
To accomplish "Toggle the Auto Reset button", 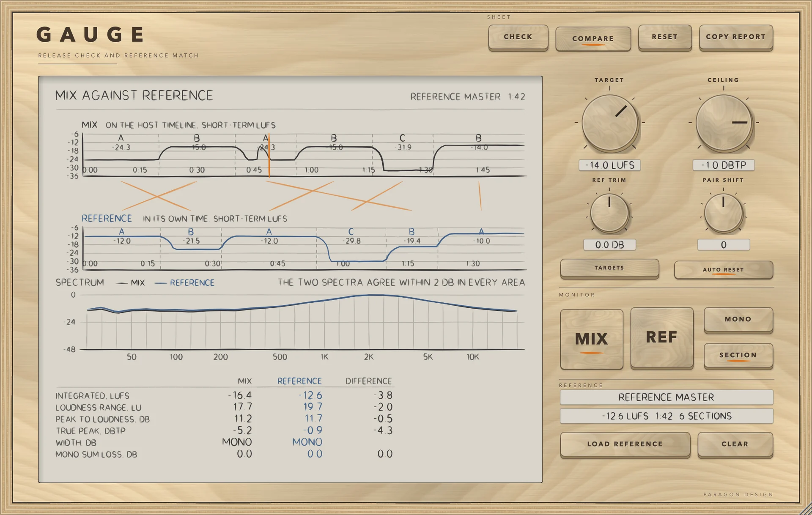I will (x=723, y=270).
